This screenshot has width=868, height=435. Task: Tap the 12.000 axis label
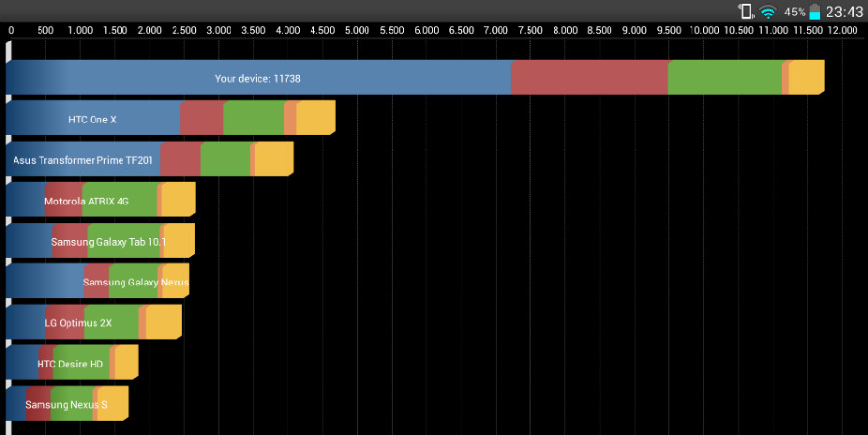click(x=843, y=30)
